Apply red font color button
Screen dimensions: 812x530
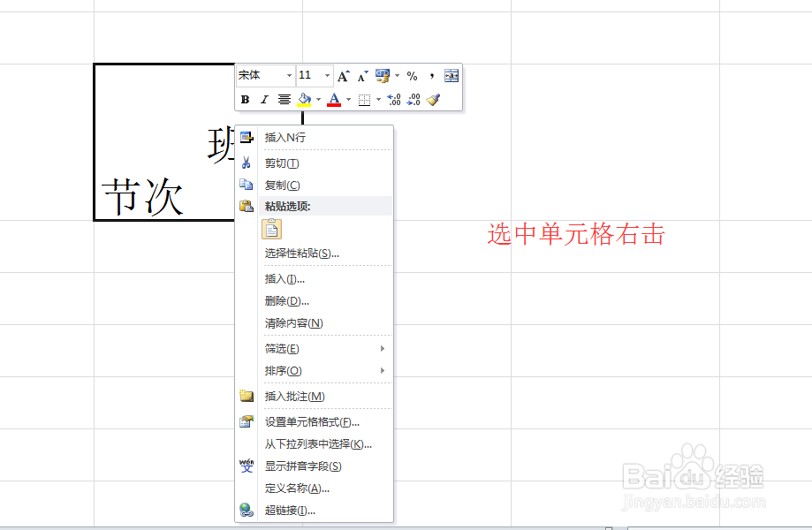pyautogui.click(x=334, y=99)
